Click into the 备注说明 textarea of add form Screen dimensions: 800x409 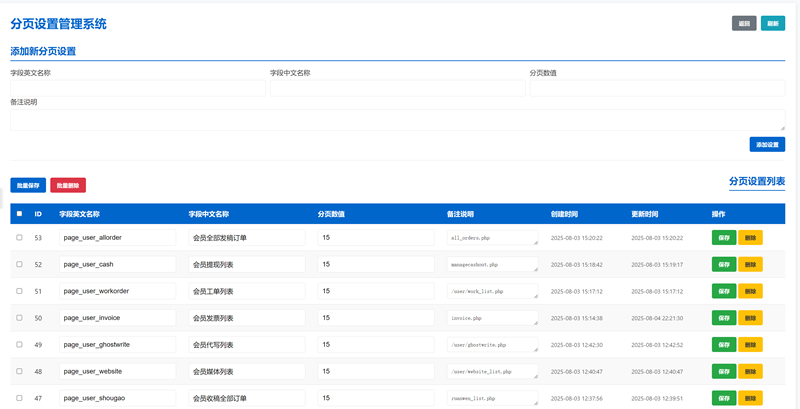(397, 120)
